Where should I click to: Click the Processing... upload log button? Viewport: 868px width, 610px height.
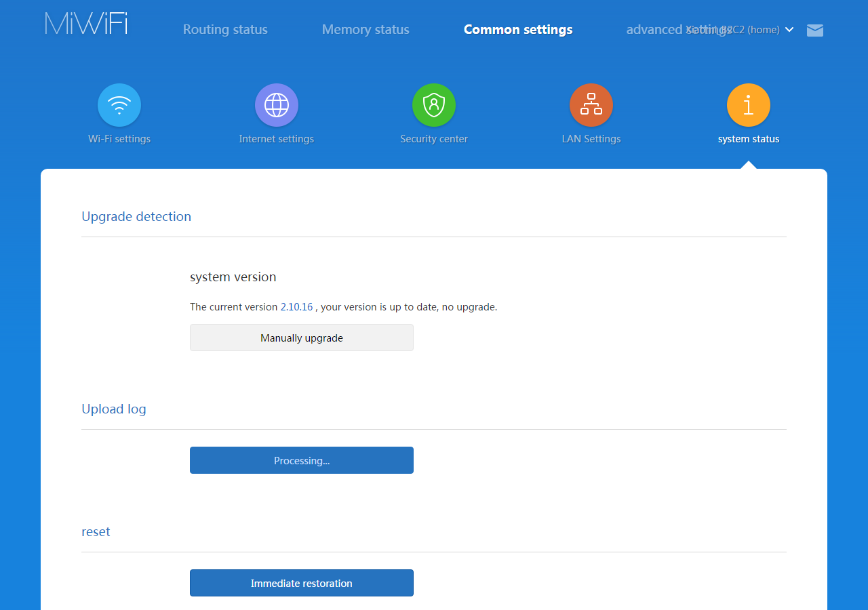[302, 460]
